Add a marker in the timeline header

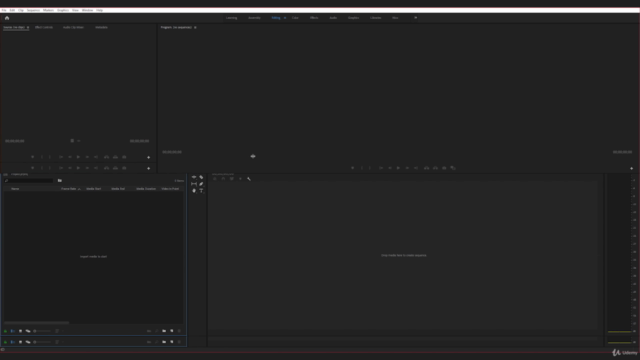(x=240, y=179)
